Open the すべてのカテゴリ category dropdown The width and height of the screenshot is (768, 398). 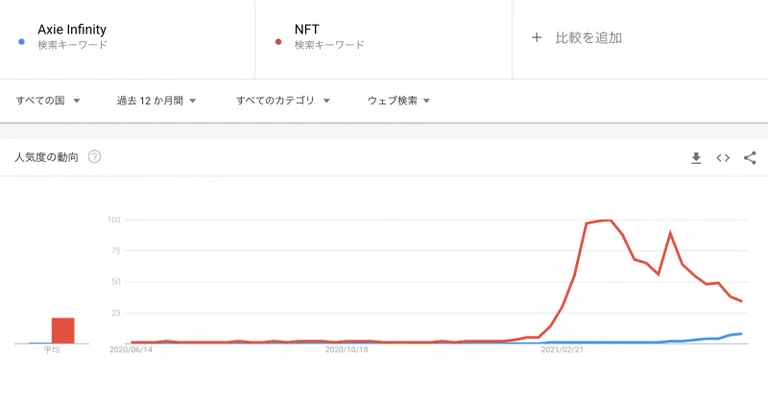283,100
